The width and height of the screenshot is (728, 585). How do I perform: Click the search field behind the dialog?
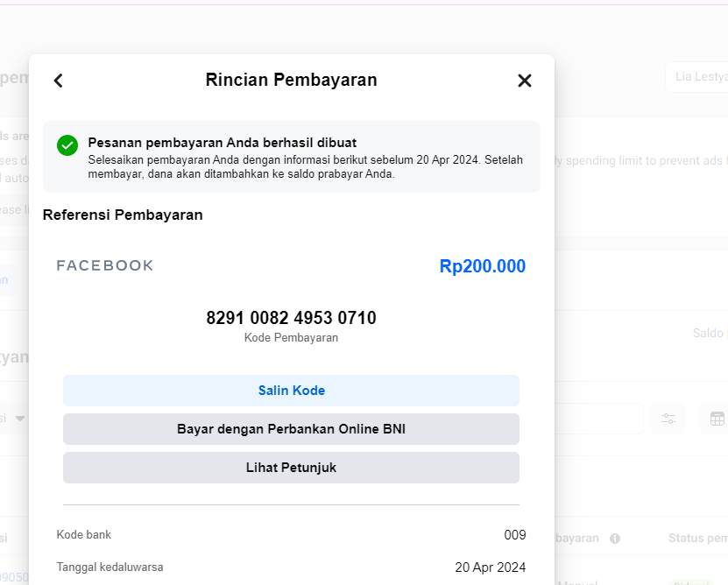[599, 419]
